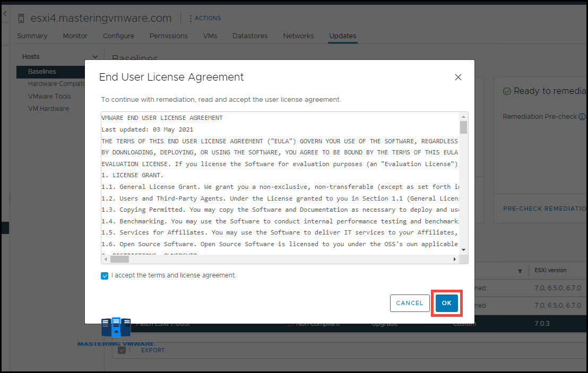588x373 pixels.
Task: Click the back chevron in the top-left corner
Action: [5, 13]
